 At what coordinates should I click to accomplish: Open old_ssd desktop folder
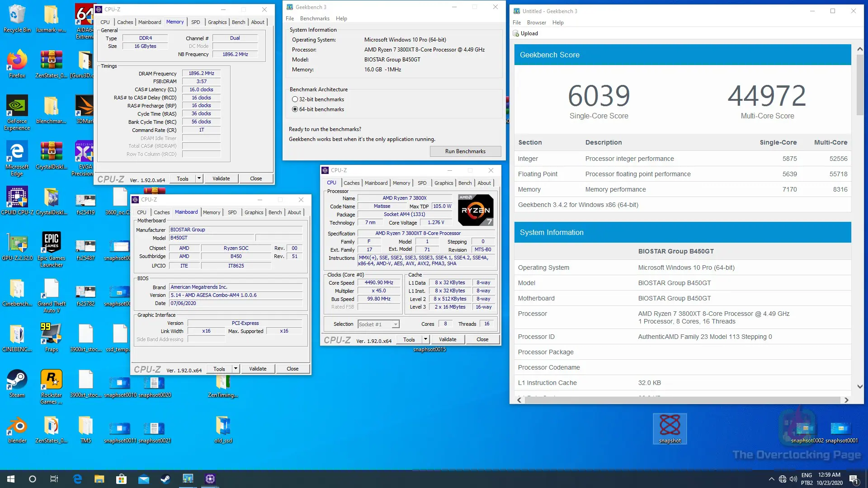coord(222,429)
